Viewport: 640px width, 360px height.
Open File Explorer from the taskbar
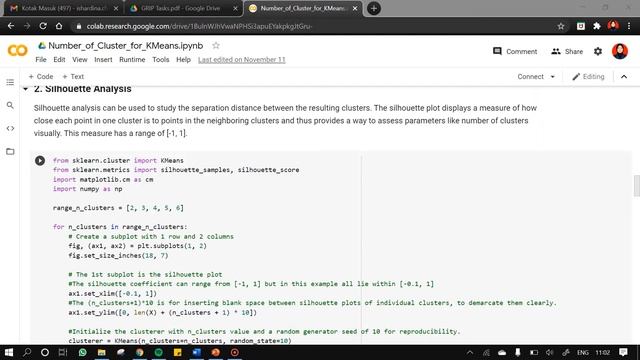[102, 352]
